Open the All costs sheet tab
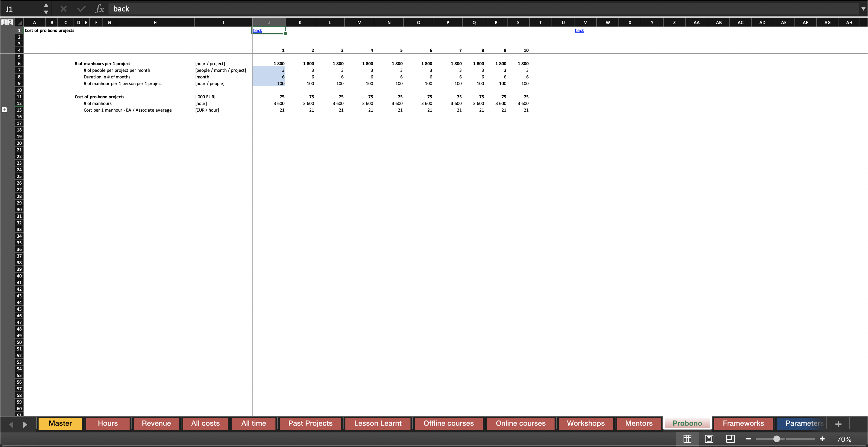Image resolution: width=868 pixels, height=447 pixels. coord(205,423)
